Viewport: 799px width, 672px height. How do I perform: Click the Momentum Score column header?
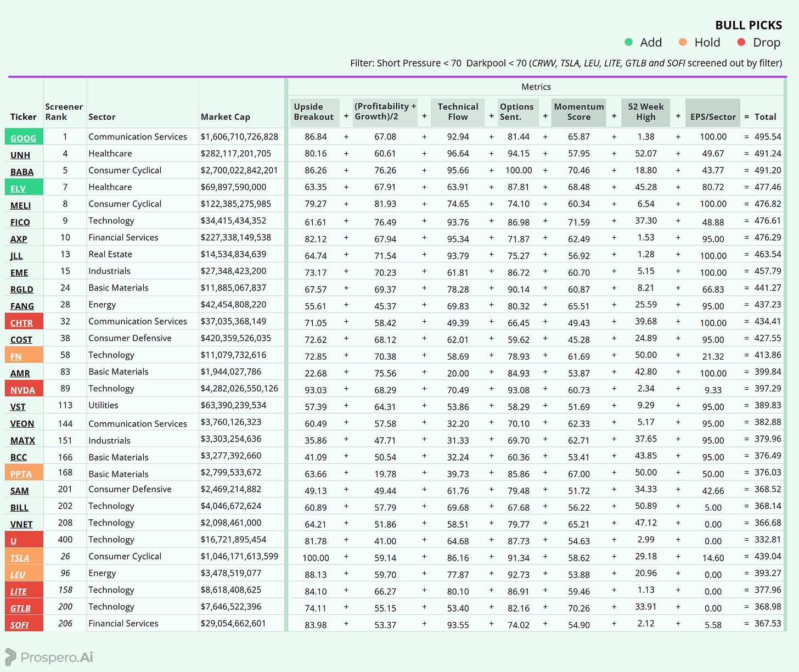[579, 112]
